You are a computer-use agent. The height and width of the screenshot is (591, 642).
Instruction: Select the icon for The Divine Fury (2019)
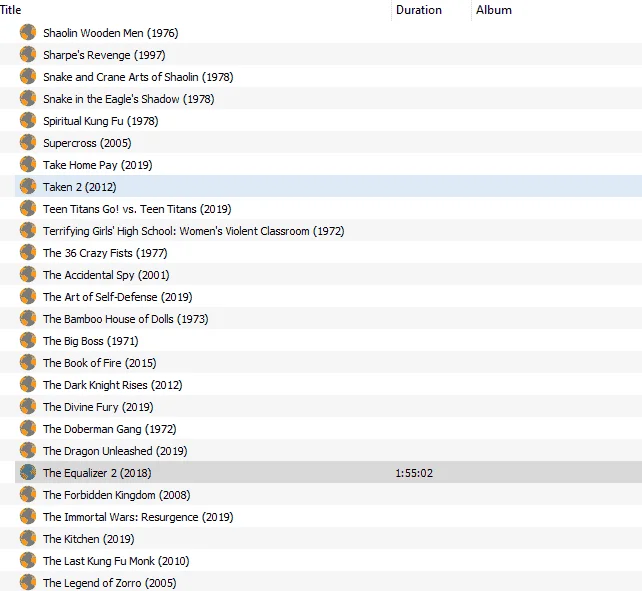(x=28, y=406)
